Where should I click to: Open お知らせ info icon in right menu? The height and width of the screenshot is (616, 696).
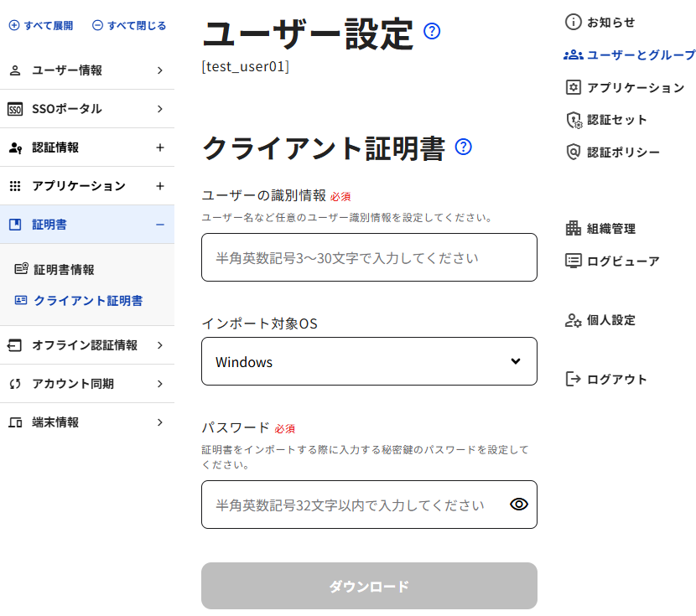(574, 23)
